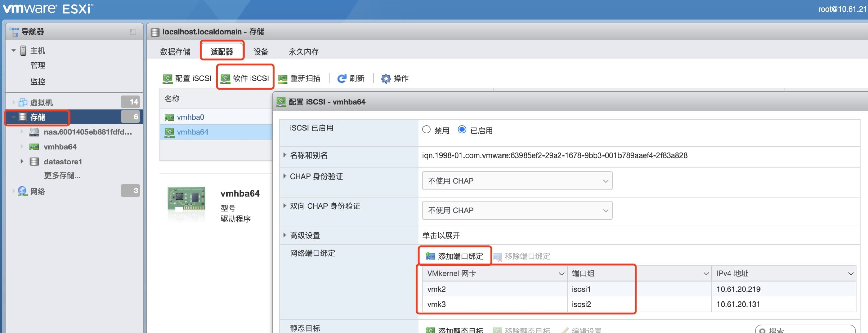Click the static targets search field
Screen dimensions: 868x333
(x=805, y=329)
